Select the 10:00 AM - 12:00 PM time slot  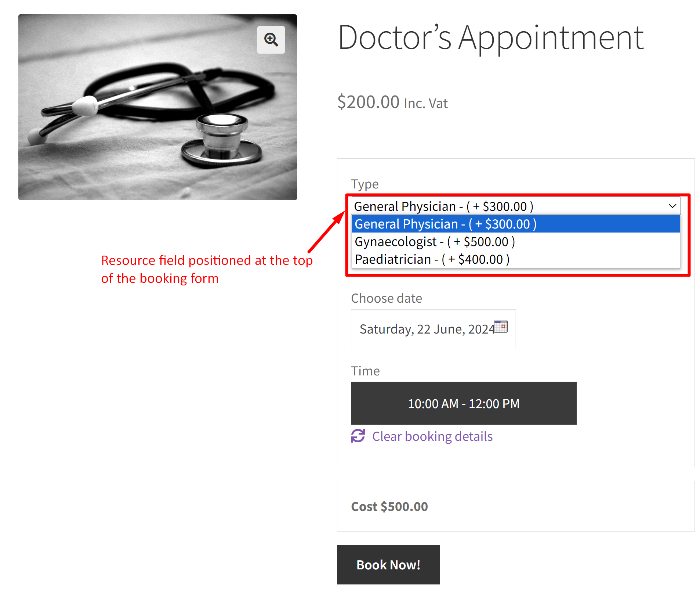click(463, 403)
